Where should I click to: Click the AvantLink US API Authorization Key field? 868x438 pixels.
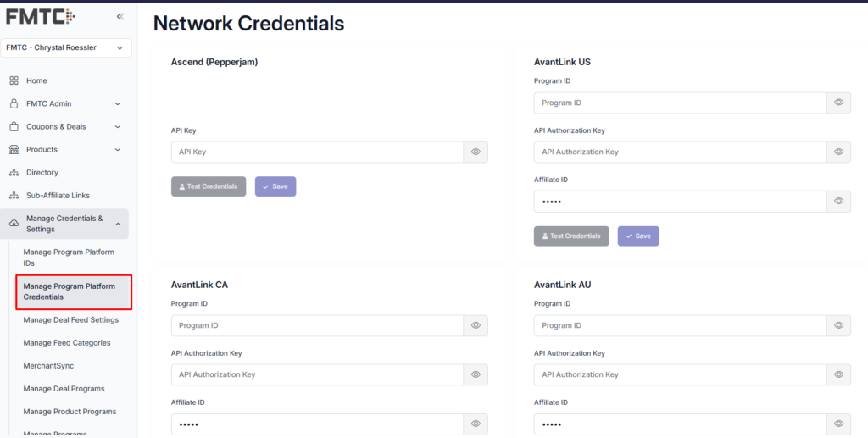(680, 152)
